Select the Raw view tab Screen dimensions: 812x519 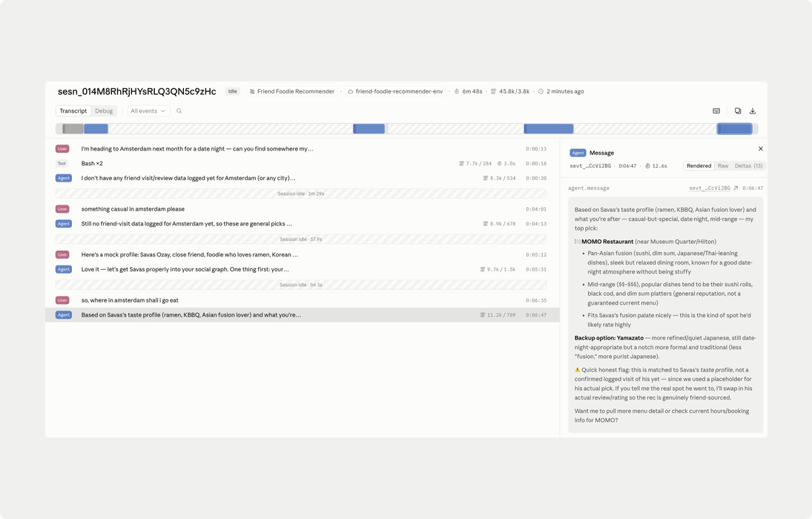723,166
